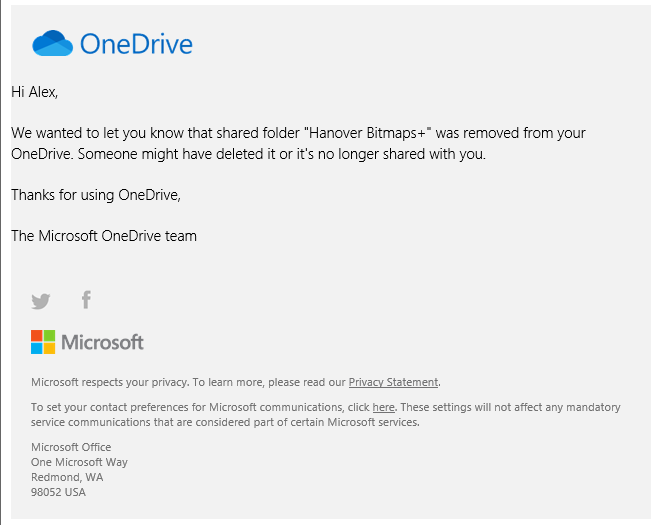Screen dimensions: 670x525
Task: Click the "Redmond, WA" address line
Action: (67, 477)
